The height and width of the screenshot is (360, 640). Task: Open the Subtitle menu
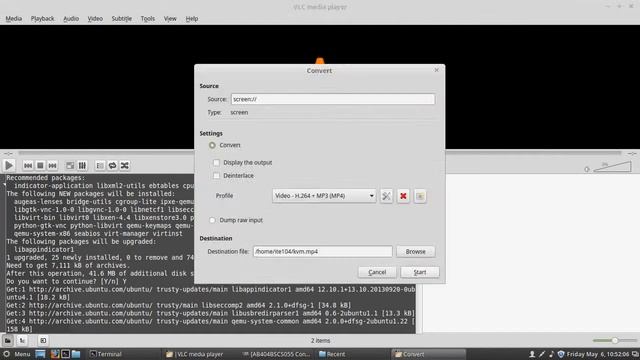pos(122,18)
